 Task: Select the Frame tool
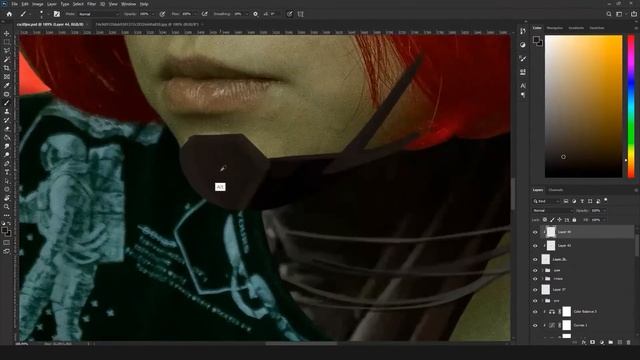7,76
